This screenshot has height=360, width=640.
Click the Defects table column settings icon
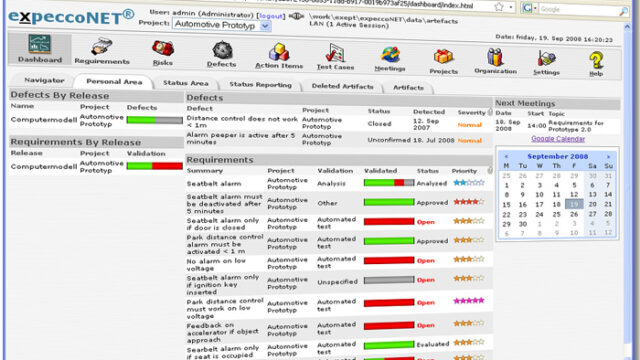tap(490, 112)
